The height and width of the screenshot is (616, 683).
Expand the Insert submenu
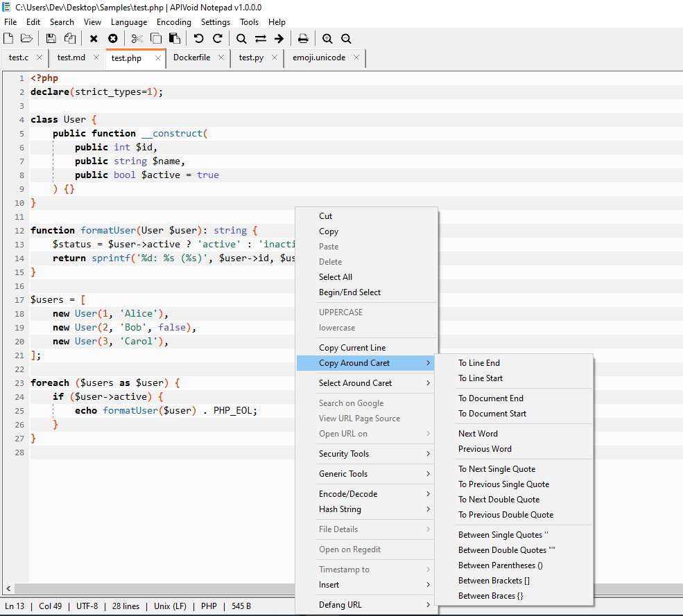tap(365, 585)
